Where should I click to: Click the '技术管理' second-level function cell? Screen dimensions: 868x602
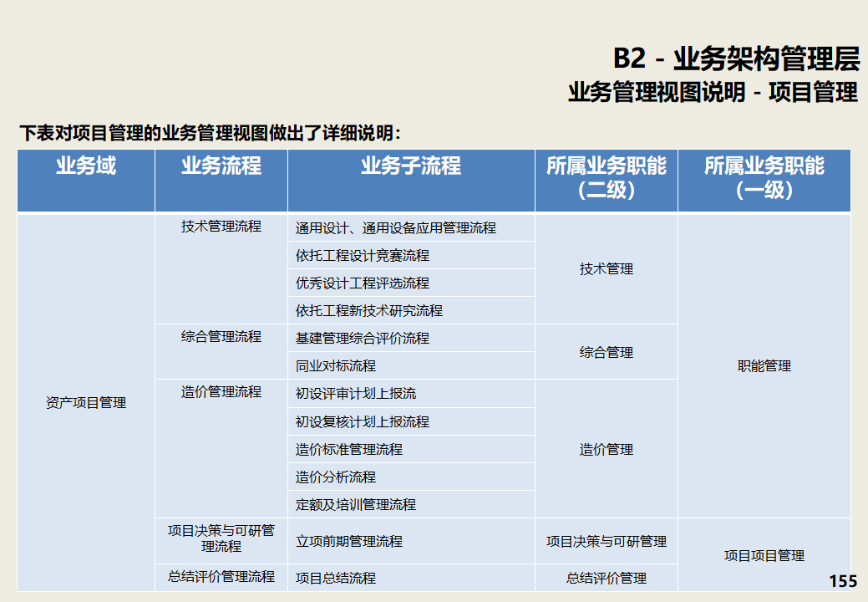point(607,268)
